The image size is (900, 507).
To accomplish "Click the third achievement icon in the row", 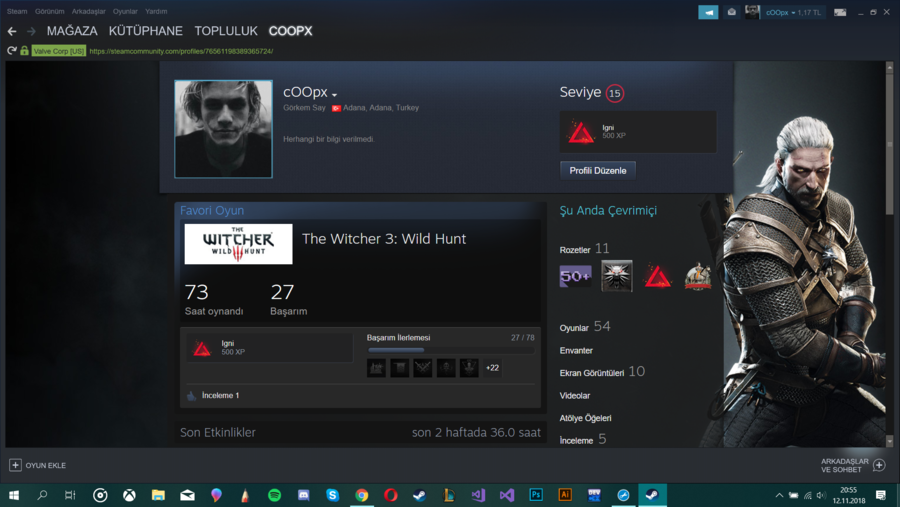I will pyautogui.click(x=422, y=368).
